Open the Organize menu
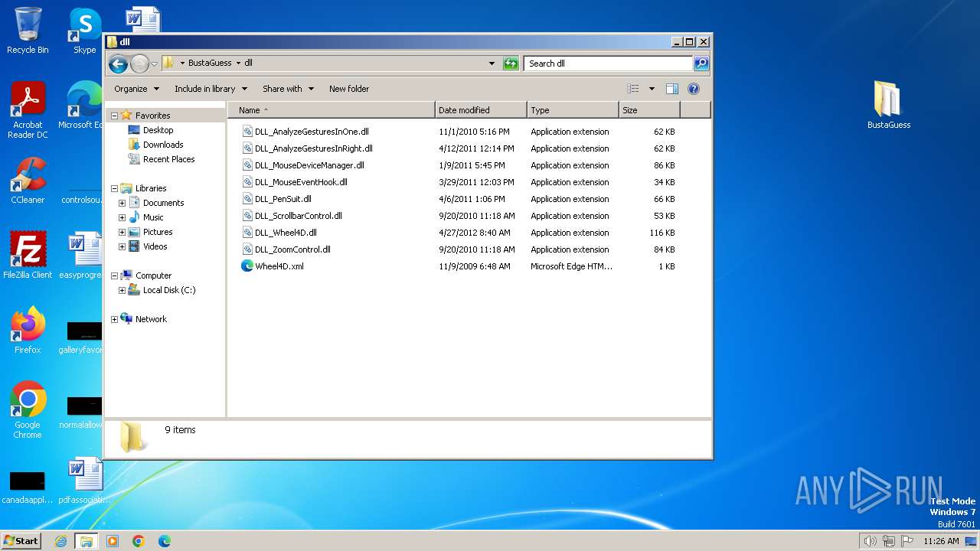 pos(136,89)
